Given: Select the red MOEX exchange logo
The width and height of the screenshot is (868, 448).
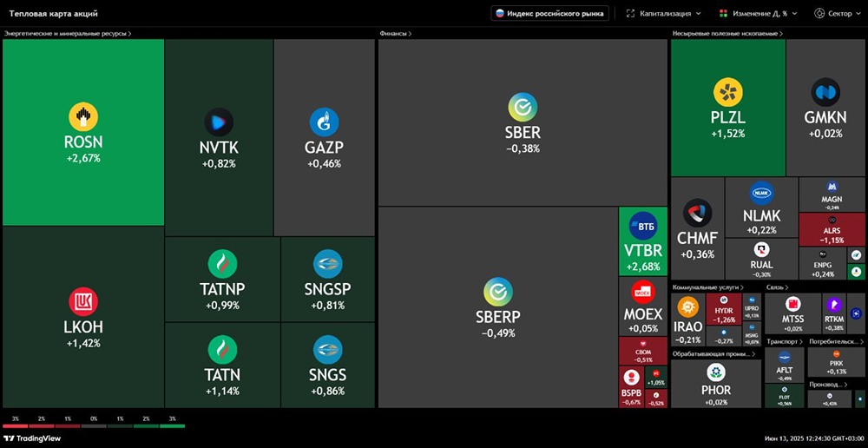Looking at the screenshot, I should pyautogui.click(x=642, y=292).
